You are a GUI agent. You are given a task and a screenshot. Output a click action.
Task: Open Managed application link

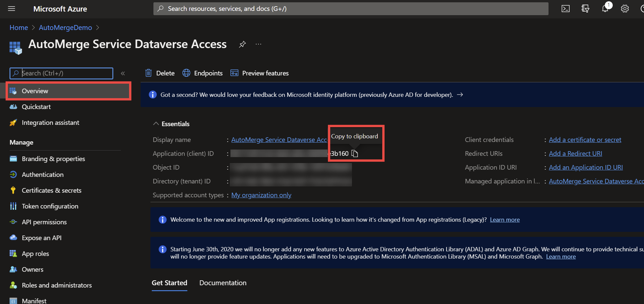[x=596, y=181]
